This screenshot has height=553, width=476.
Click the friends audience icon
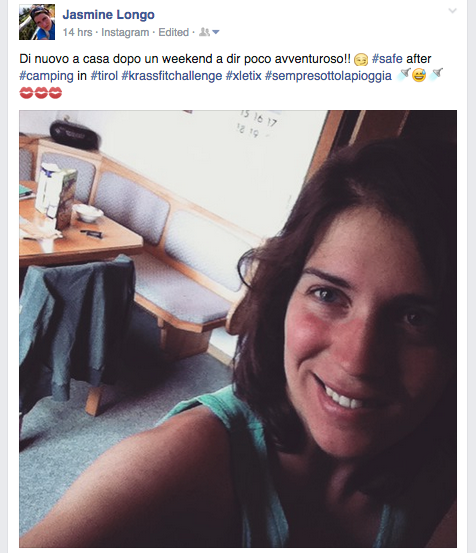(205, 32)
